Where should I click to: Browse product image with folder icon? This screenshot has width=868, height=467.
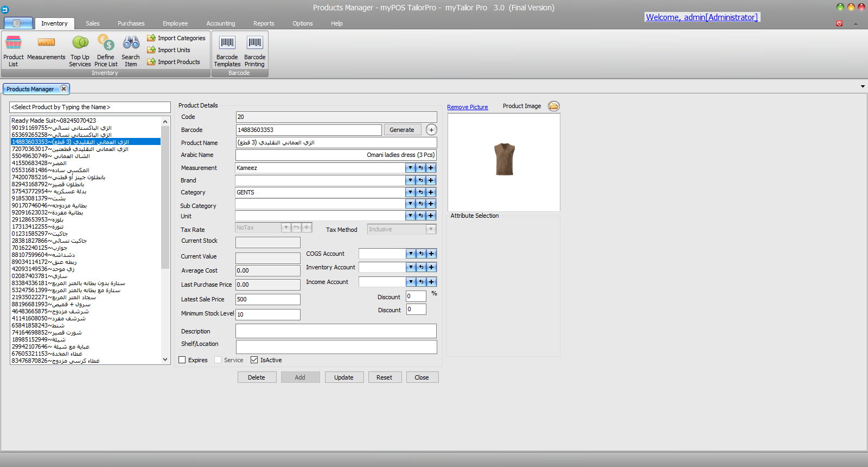point(553,106)
